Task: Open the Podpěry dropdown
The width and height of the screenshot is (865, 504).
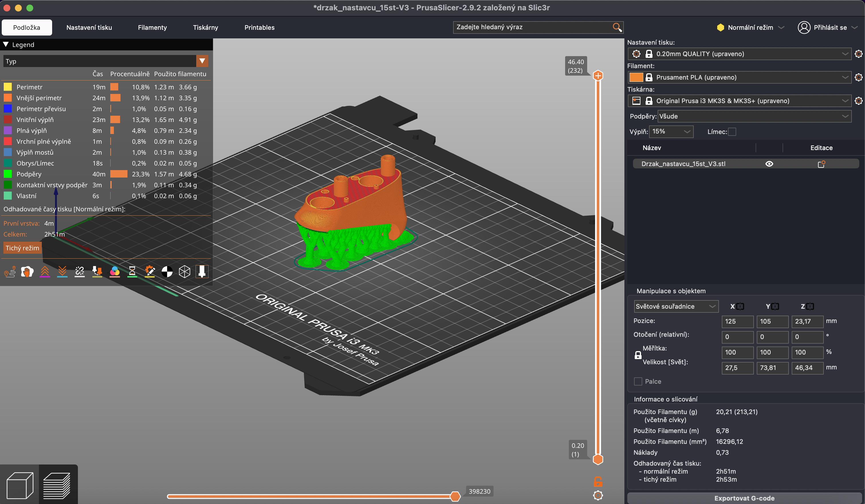Action: click(x=754, y=116)
